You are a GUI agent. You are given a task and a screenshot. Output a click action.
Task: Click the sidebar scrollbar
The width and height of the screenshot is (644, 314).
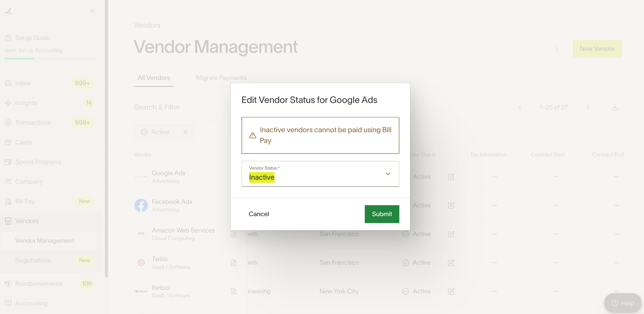106,138
